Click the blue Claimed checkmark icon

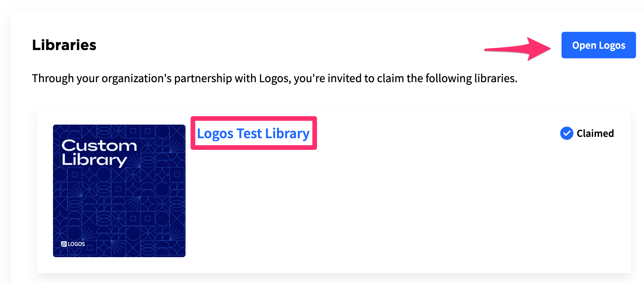[x=566, y=133]
